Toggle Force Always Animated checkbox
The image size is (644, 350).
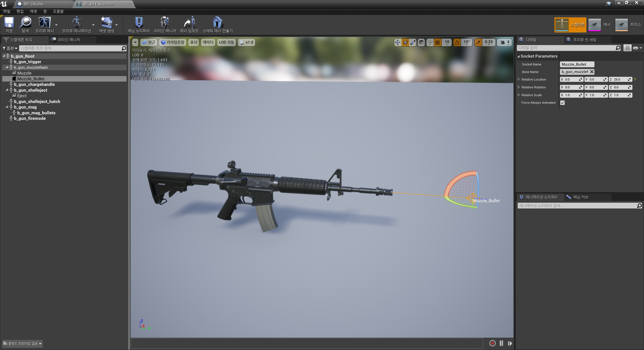click(x=562, y=103)
